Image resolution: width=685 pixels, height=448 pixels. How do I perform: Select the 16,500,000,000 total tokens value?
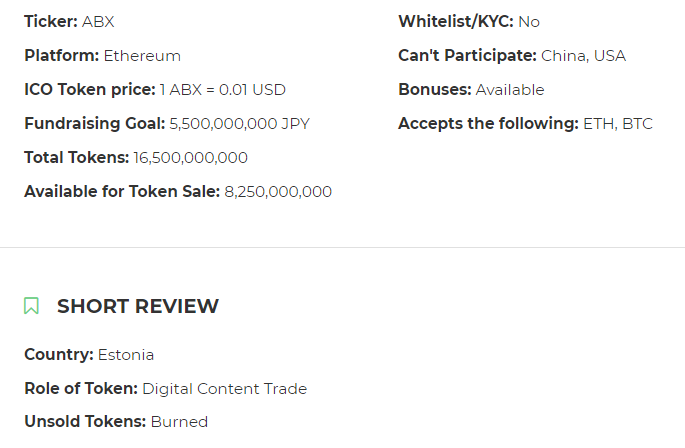click(190, 157)
